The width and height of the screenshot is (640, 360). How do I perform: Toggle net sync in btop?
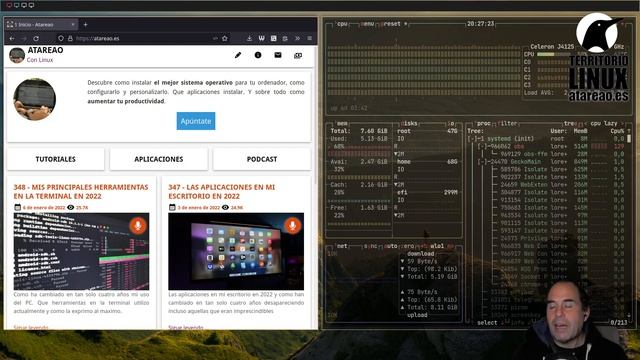point(371,246)
